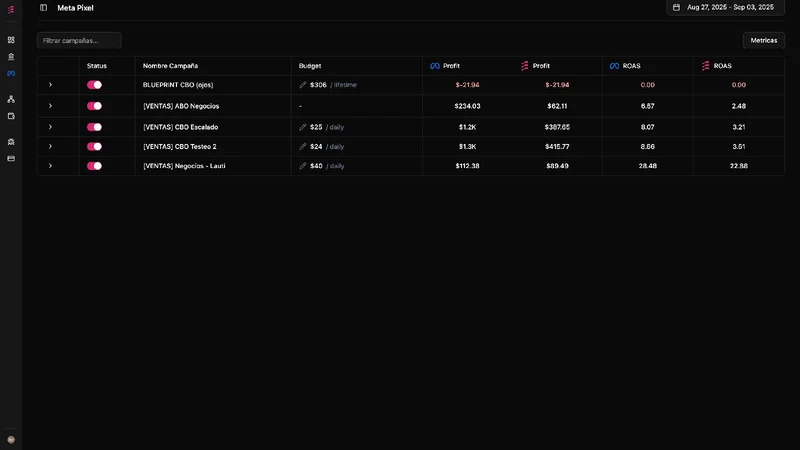This screenshot has width=800, height=450.
Task: Click the Filtrar campañas search field
Action: click(x=79, y=40)
